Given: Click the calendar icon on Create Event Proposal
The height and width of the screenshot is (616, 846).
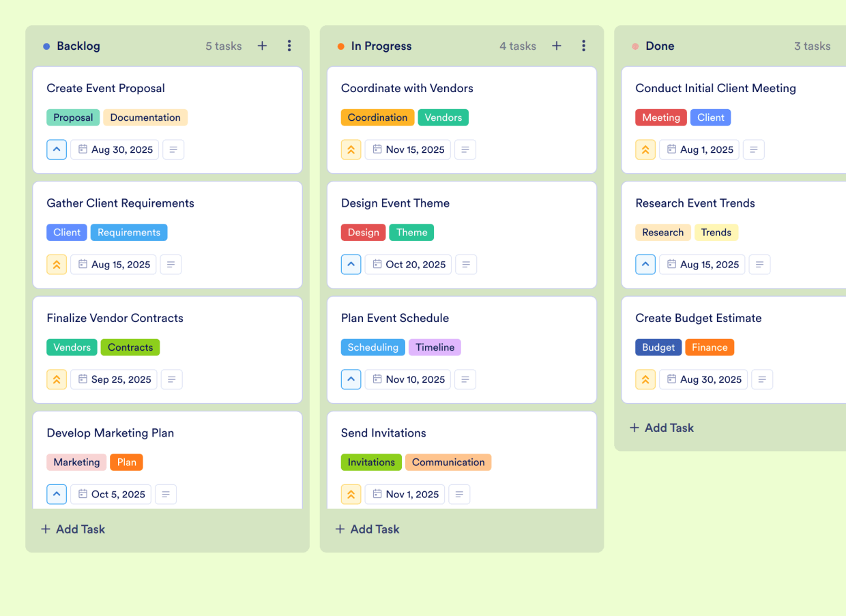Looking at the screenshot, I should tap(85, 149).
